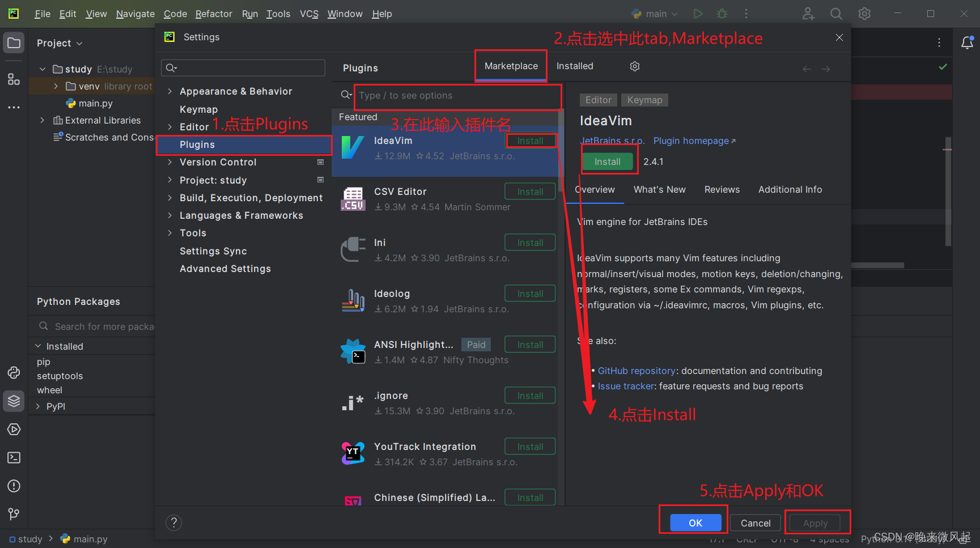Open GitHub repository link
Viewport: 980px width, 548px height.
[x=637, y=371]
